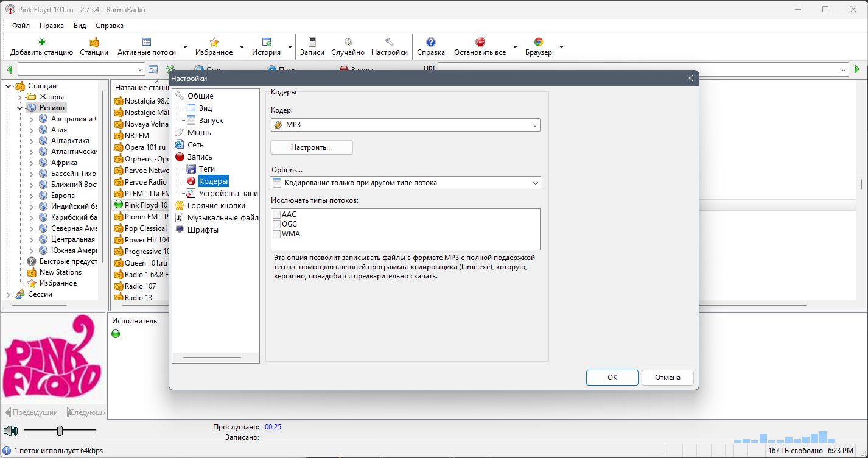Click the Настроить... button
The height and width of the screenshot is (458, 868).
pyautogui.click(x=312, y=147)
